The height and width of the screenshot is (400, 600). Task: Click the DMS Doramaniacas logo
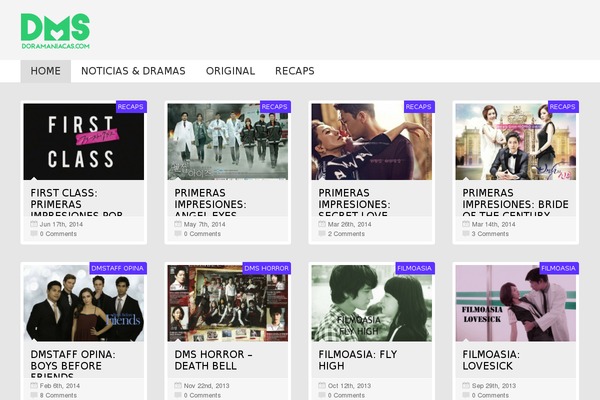pos(55,31)
